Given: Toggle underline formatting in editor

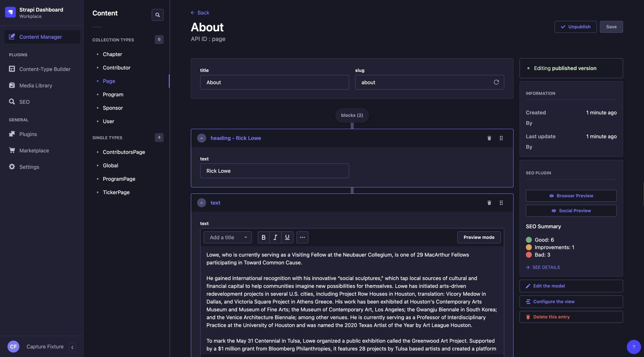Looking at the screenshot, I should (287, 237).
